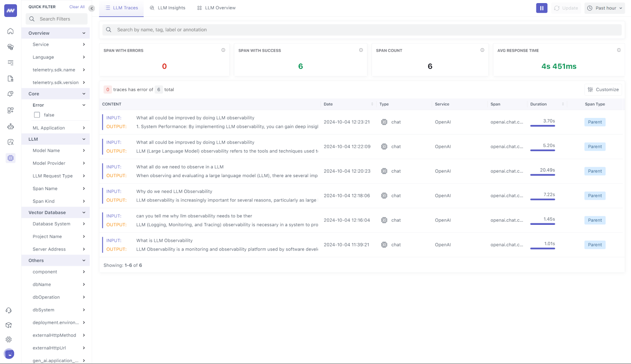This screenshot has height=364, width=631.
Task: Pause live updates using the pause button
Action: (541, 8)
